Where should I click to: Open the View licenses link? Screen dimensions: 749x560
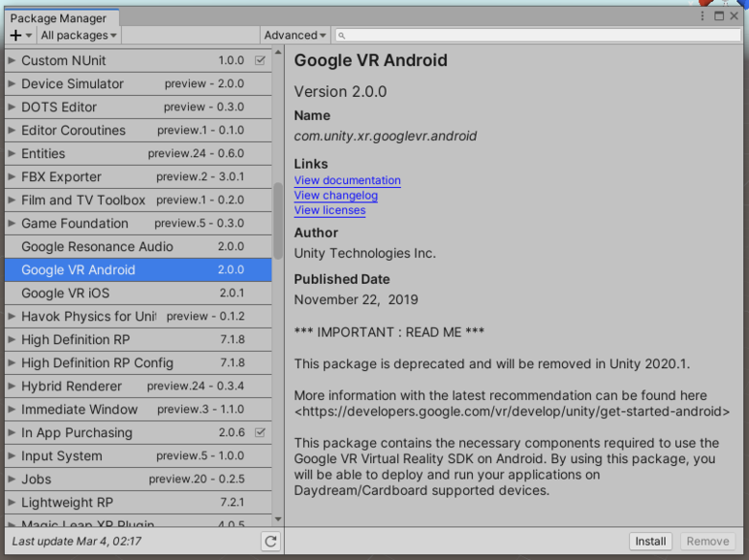click(x=329, y=210)
